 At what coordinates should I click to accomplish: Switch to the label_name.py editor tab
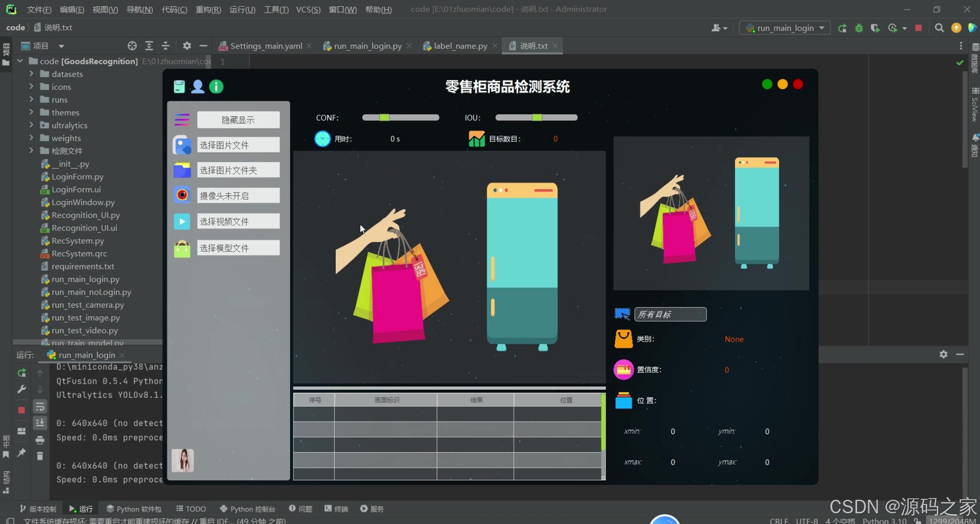(x=460, y=46)
